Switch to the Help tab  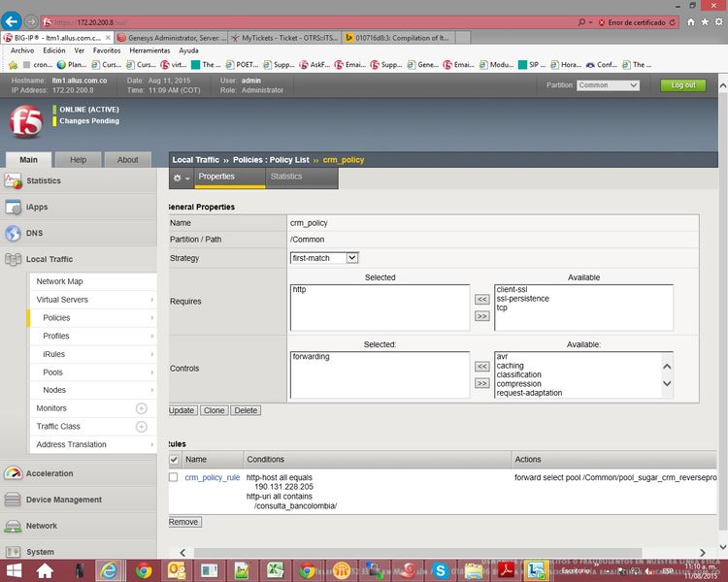(78, 160)
